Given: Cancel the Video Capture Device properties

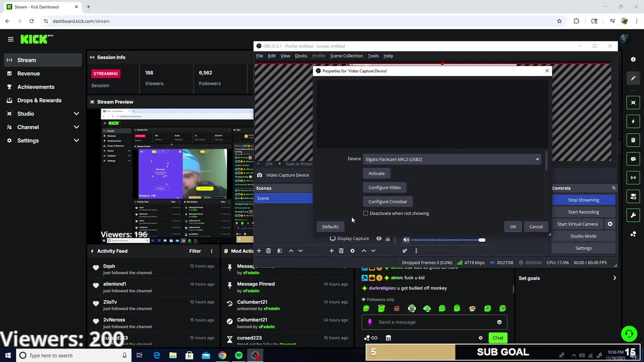Looking at the screenshot, I should 536,227.
